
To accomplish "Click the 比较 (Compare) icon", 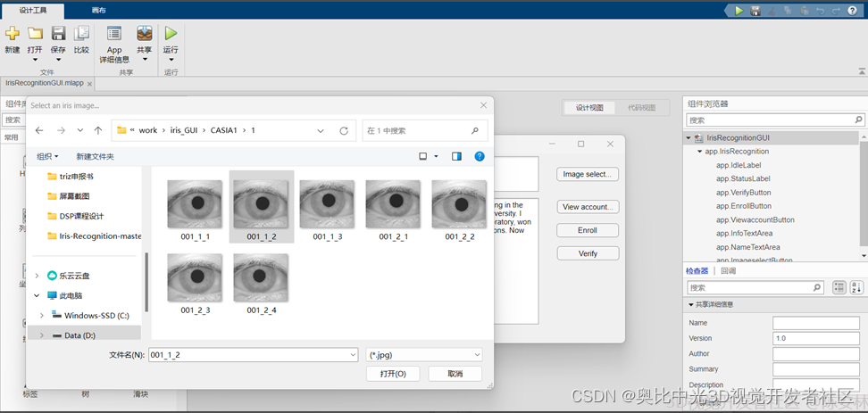I will (x=81, y=33).
